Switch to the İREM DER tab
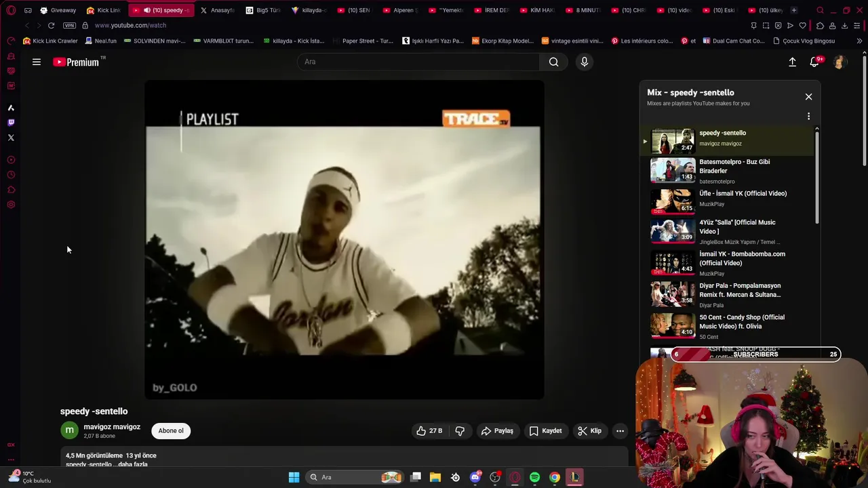 coord(492,10)
